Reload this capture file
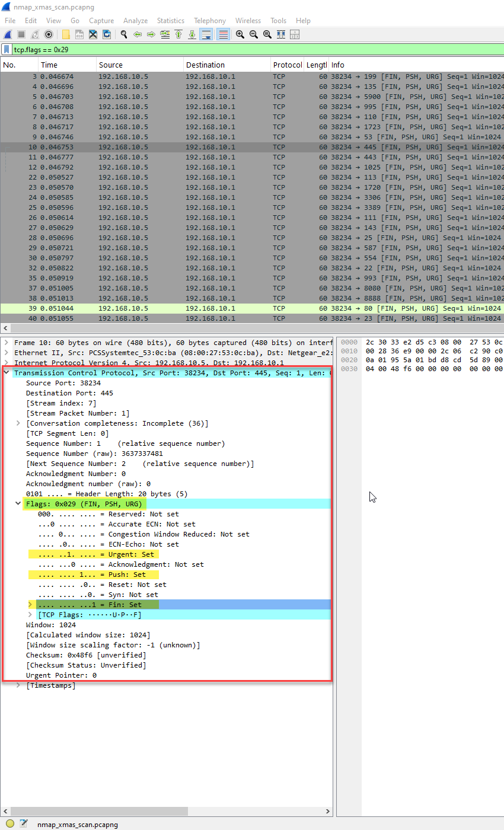 [107, 34]
